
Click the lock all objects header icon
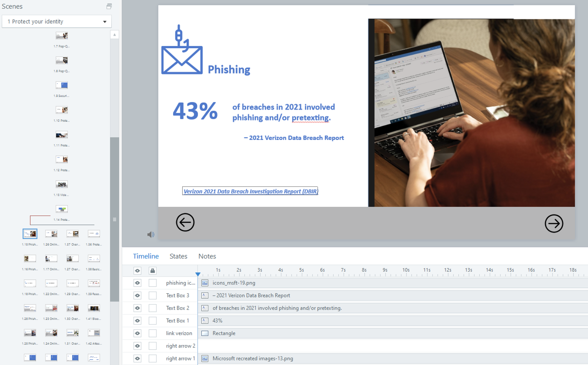(x=152, y=271)
